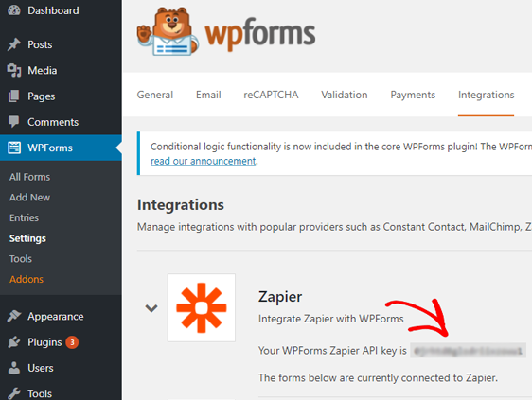
Task: Switch to the Validation tab
Action: click(345, 95)
